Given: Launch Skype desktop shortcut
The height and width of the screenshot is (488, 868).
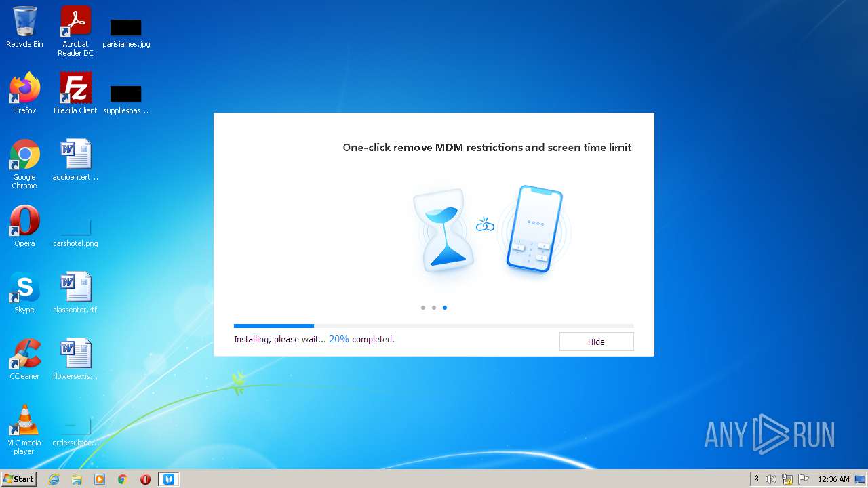Looking at the screenshot, I should [24, 293].
